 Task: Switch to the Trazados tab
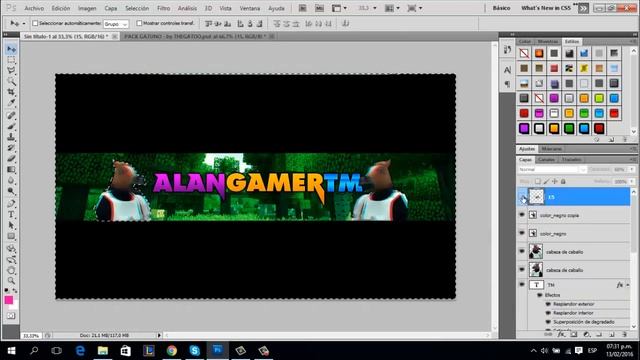(x=571, y=160)
